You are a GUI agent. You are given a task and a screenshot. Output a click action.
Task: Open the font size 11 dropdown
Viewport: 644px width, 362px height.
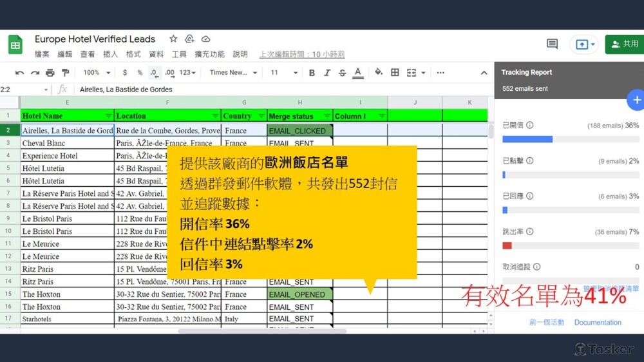click(284, 73)
